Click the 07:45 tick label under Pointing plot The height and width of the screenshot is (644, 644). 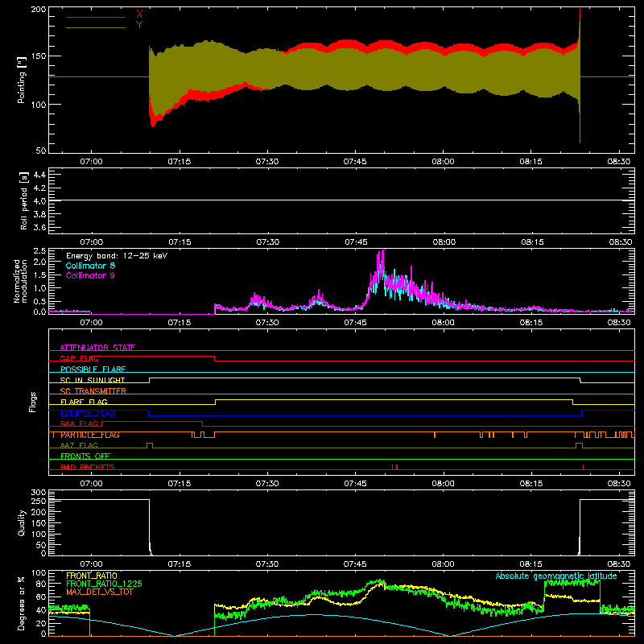pos(355,162)
